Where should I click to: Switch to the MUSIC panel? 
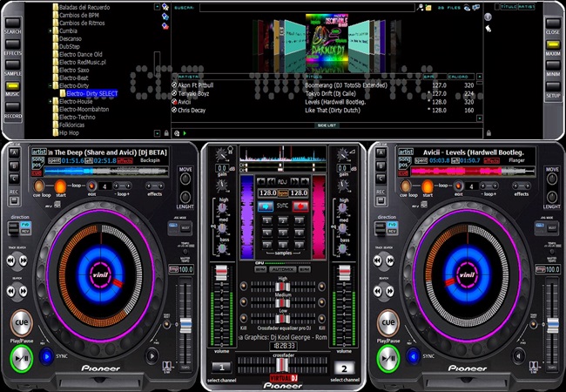tap(12, 86)
